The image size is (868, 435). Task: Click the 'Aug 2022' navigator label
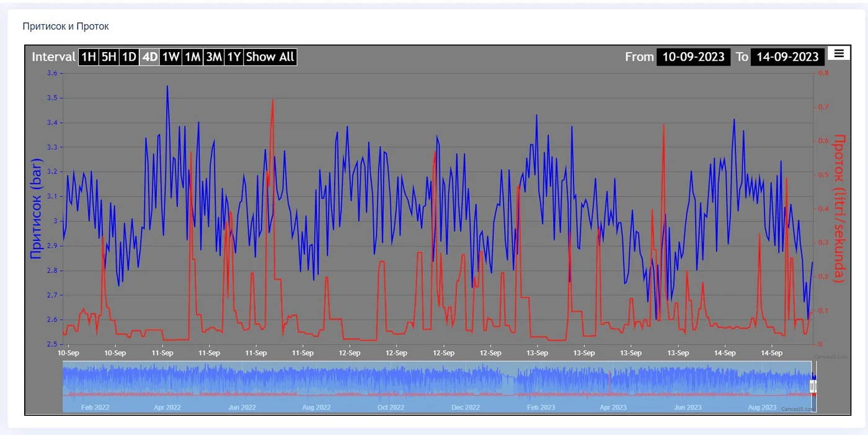(316, 408)
